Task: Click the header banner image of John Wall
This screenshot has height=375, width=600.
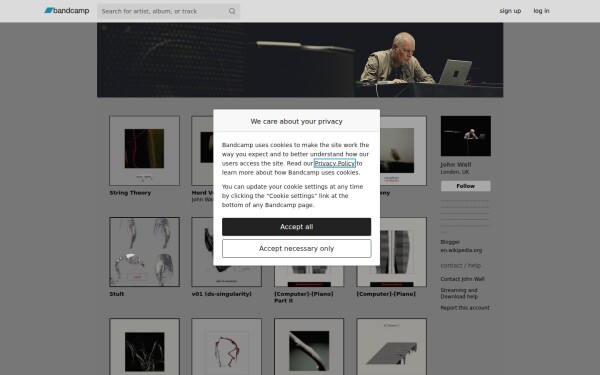Action: [300, 60]
